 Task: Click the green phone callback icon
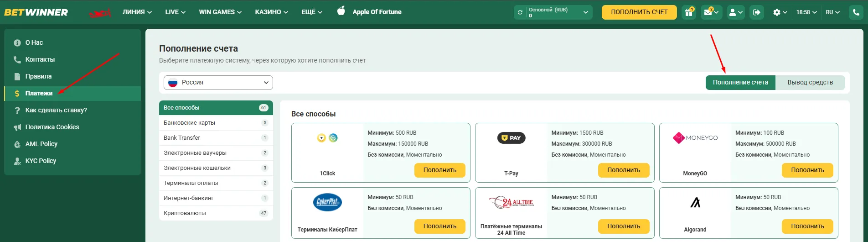tap(856, 12)
